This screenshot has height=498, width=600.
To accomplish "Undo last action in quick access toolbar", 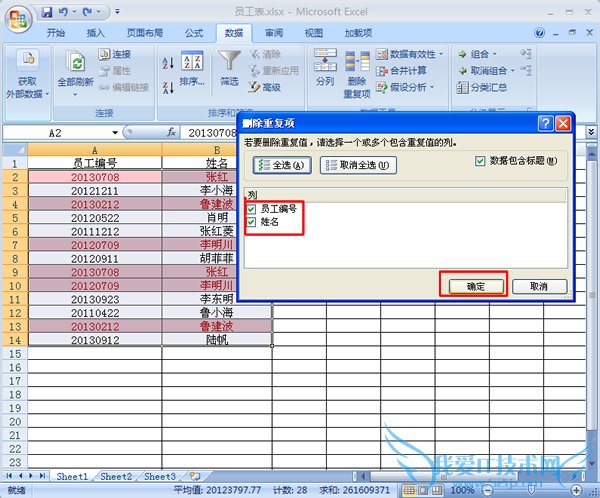I will click(x=63, y=12).
